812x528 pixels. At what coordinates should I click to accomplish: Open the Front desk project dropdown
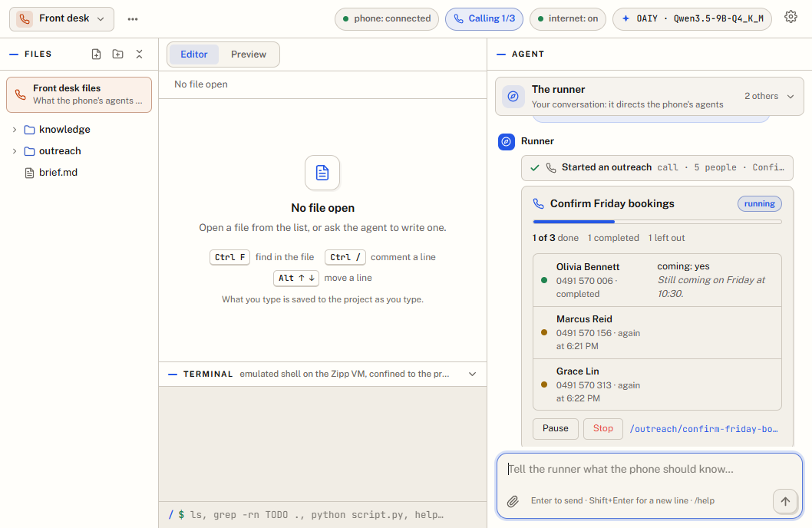click(x=61, y=18)
